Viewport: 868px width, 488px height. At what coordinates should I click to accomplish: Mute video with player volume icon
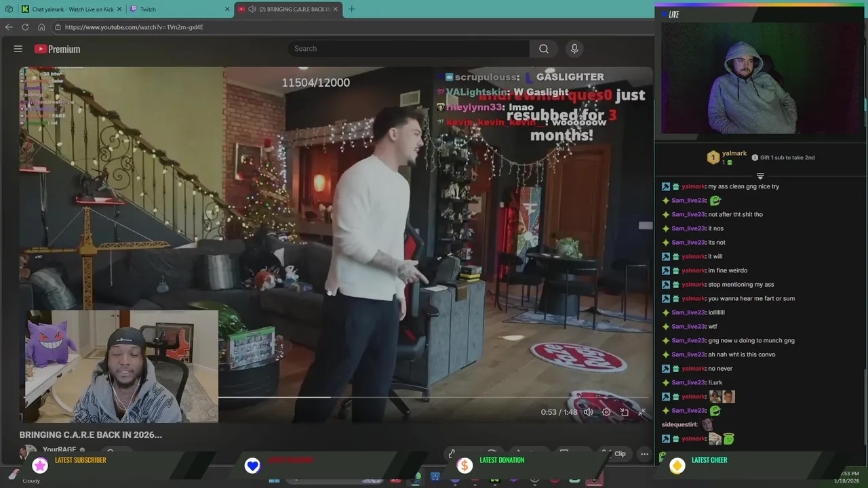[589, 412]
